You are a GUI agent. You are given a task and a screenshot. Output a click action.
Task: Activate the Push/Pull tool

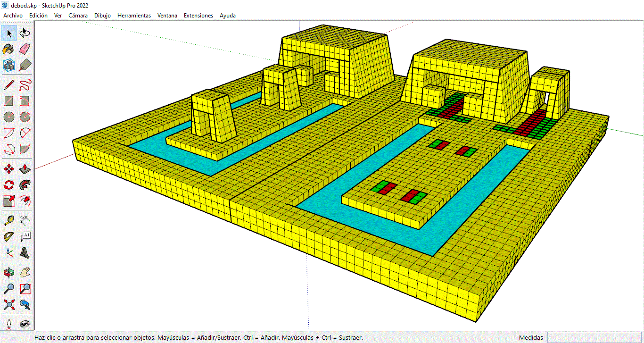[x=25, y=168]
